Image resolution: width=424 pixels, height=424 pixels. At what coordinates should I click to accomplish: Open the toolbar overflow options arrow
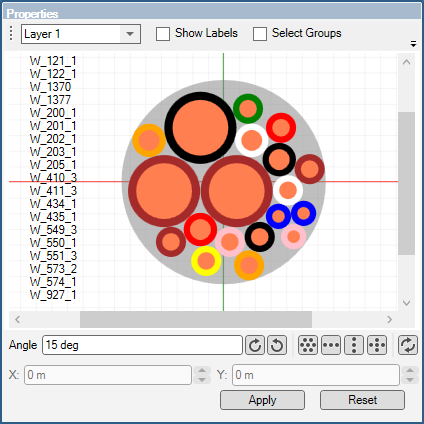point(413,44)
